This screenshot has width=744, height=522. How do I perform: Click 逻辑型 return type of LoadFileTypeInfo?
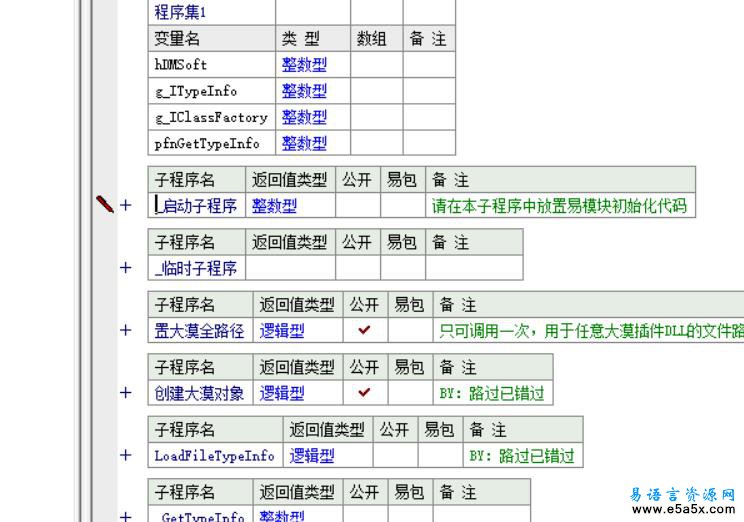pyautogui.click(x=312, y=456)
